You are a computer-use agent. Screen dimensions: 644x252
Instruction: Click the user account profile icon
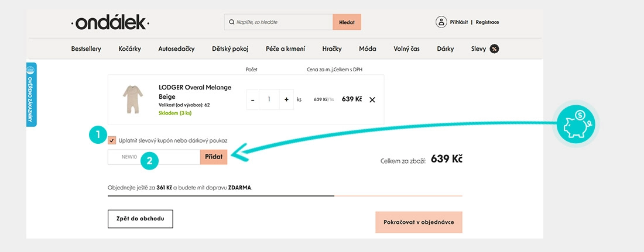tap(441, 22)
